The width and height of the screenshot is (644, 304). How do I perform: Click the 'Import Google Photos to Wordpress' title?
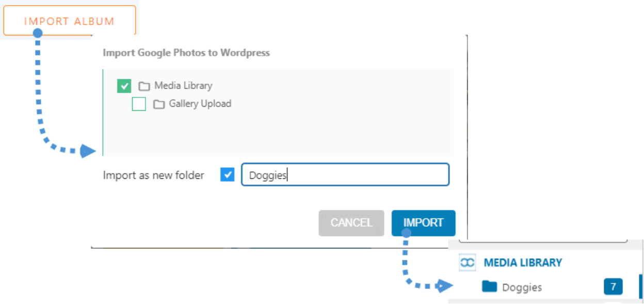click(x=186, y=53)
